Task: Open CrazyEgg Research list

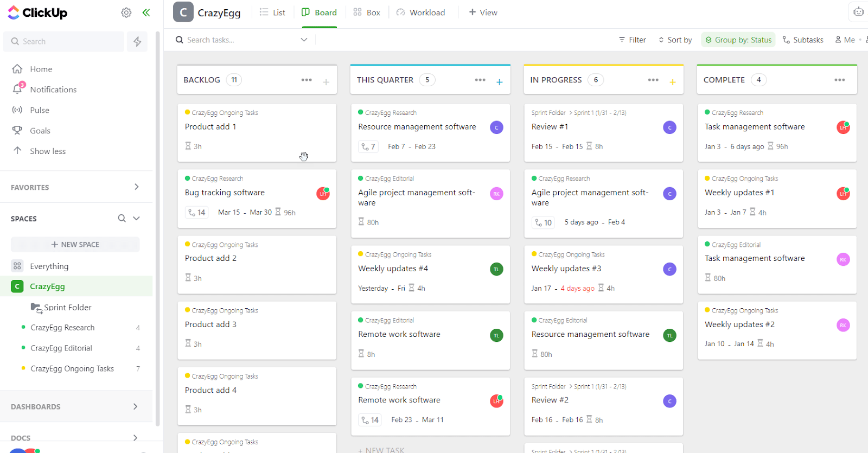Action: coord(62,328)
